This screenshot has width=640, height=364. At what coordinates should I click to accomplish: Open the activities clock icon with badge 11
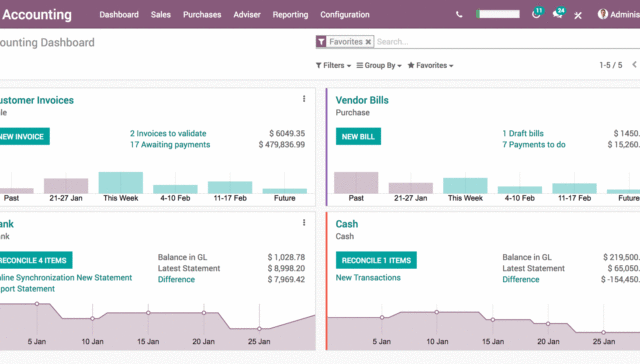coord(537,13)
